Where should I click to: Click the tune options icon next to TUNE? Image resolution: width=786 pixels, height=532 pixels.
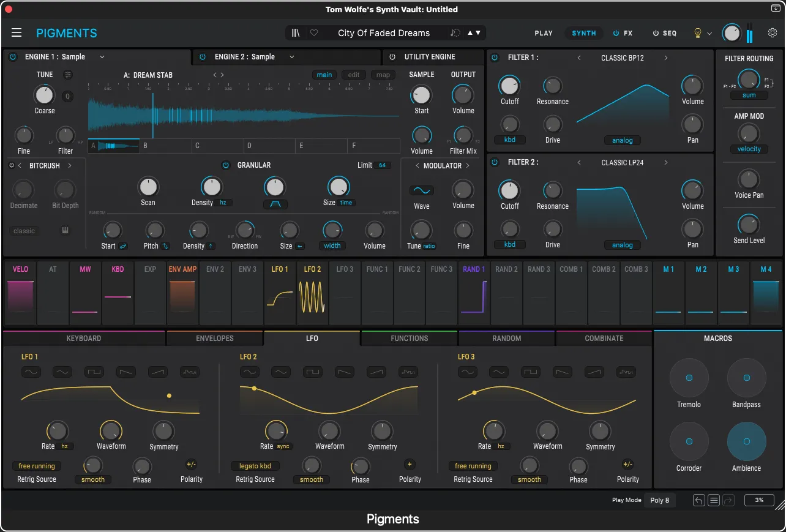click(68, 75)
